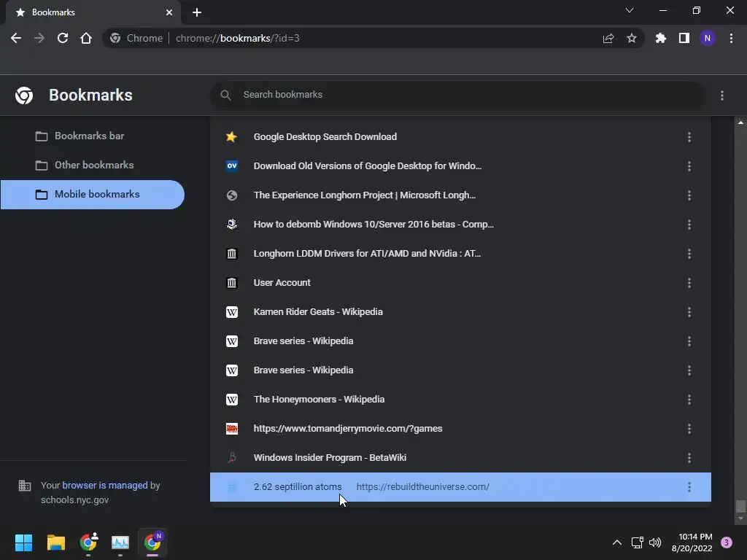Screen dimensions: 747x560
Task: Open File Explorer from the taskbar
Action: (55, 542)
